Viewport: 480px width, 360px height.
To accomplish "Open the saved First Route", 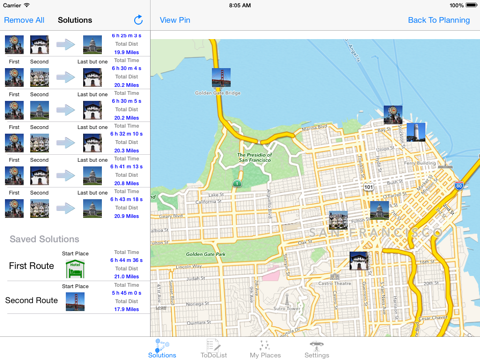I will (x=75, y=265).
